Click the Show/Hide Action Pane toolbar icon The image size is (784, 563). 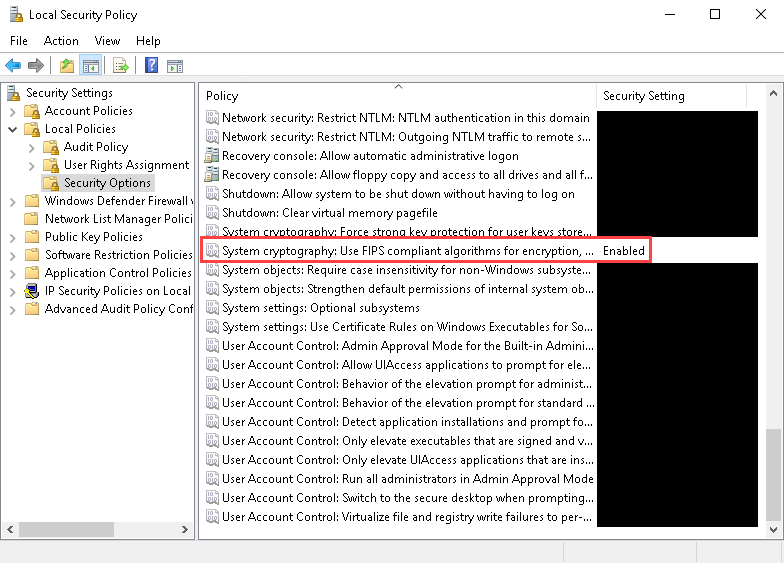(175, 66)
